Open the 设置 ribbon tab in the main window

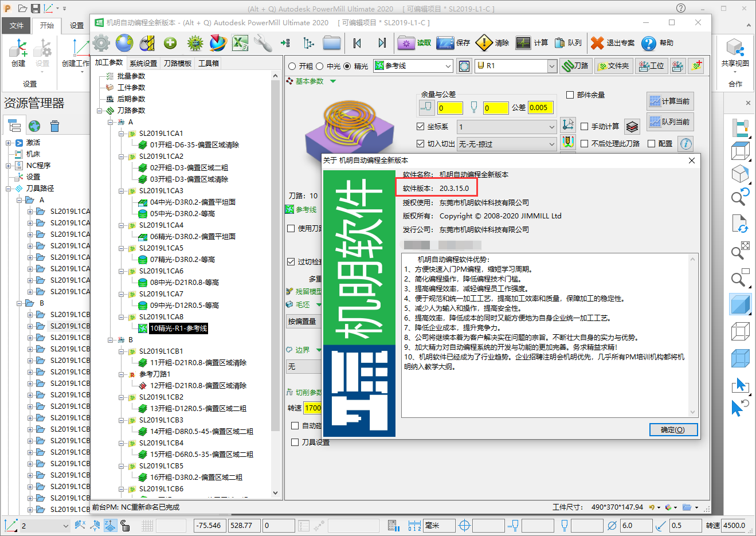click(x=77, y=26)
